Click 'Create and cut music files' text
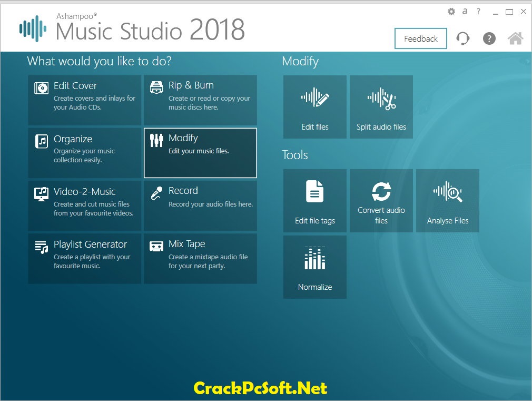This screenshot has width=532, height=401. pyautogui.click(x=92, y=204)
